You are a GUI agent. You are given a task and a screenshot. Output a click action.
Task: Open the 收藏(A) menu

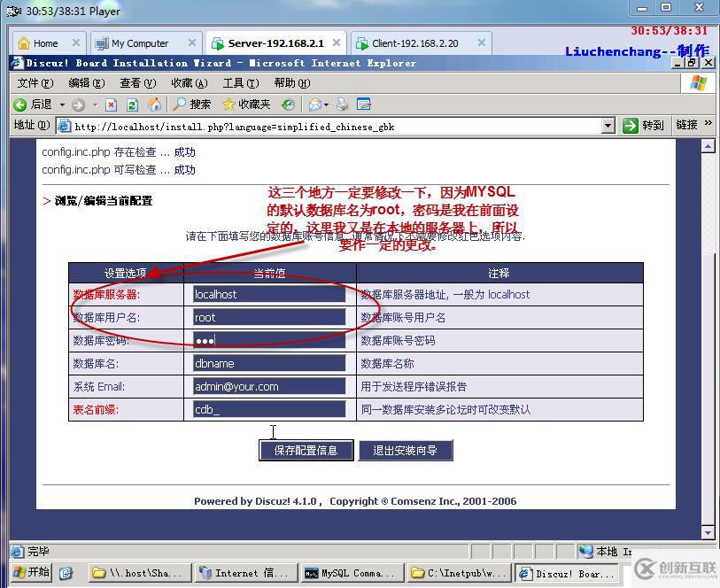[x=190, y=83]
